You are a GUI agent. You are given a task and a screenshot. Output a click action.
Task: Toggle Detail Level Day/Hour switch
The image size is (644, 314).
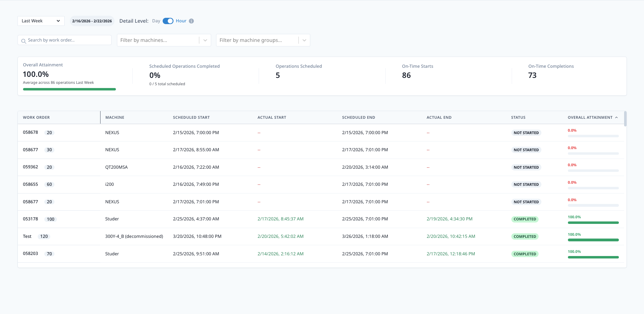click(168, 21)
